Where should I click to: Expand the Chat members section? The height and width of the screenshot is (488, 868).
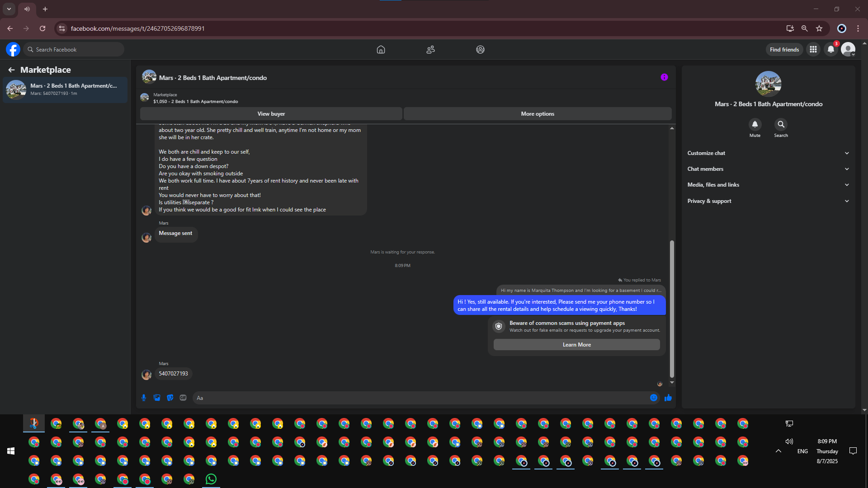tap(768, 169)
